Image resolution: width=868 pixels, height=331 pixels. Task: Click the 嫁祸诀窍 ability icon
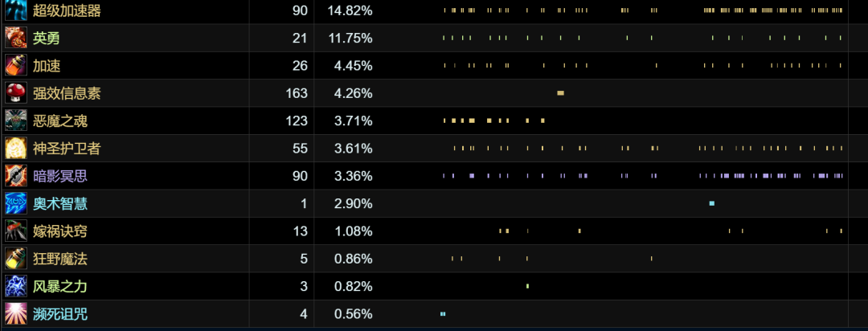click(x=16, y=231)
